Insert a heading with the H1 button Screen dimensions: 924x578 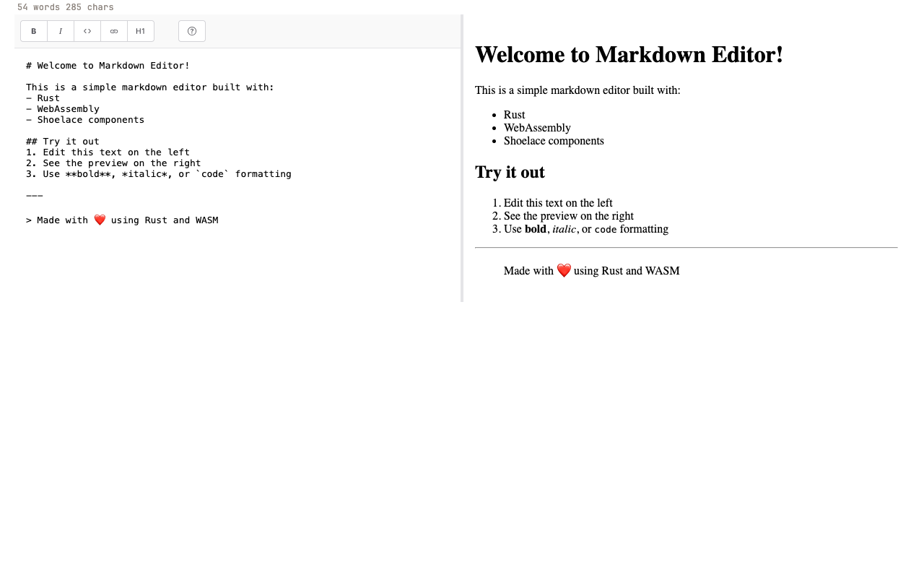coord(141,31)
